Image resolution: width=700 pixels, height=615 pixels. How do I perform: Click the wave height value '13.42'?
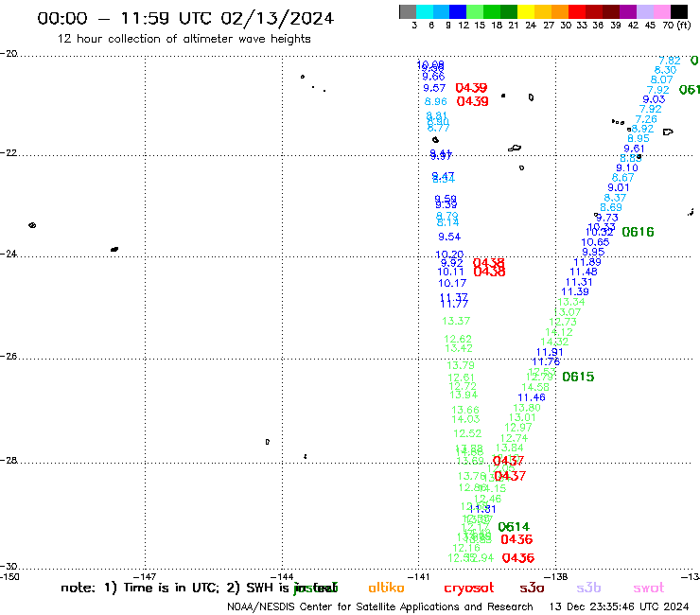click(x=459, y=348)
